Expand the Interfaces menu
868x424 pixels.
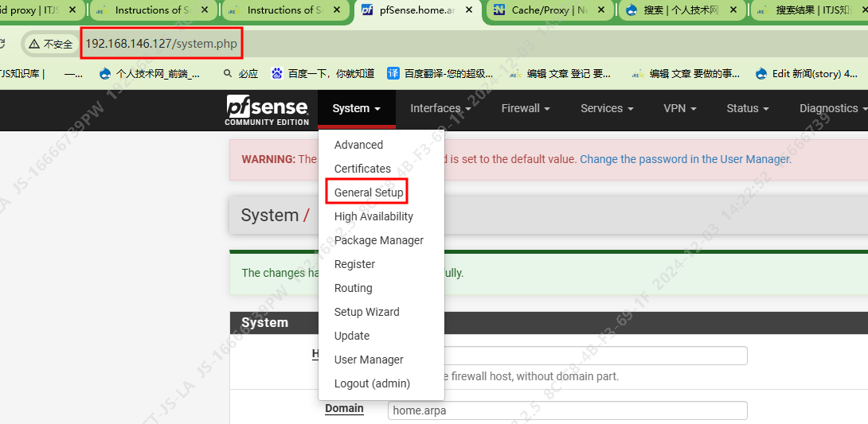point(440,108)
